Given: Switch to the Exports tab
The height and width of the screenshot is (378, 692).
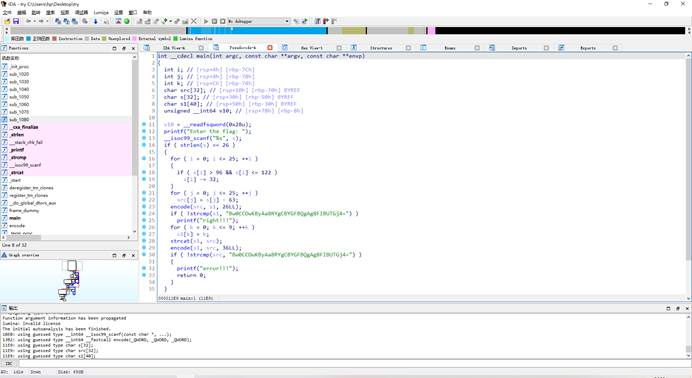Looking at the screenshot, I should 588,48.
